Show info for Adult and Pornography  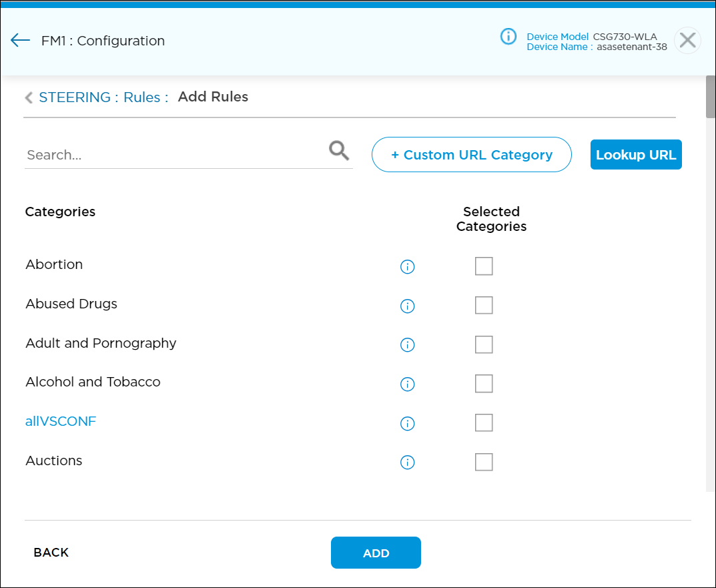(407, 345)
